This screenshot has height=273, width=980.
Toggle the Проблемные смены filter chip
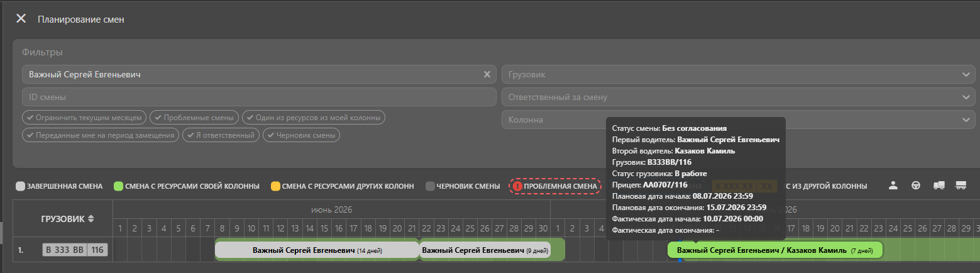[x=194, y=118]
